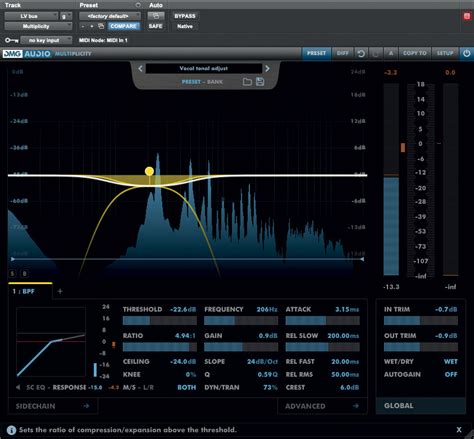
Task: Click the DMG Audio logo
Action: (27, 54)
